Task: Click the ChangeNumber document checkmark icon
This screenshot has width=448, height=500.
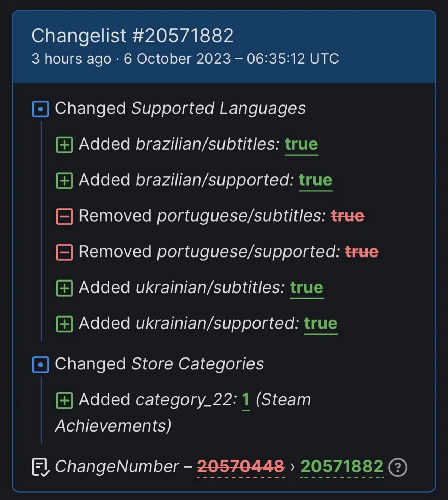Action: pos(40,467)
